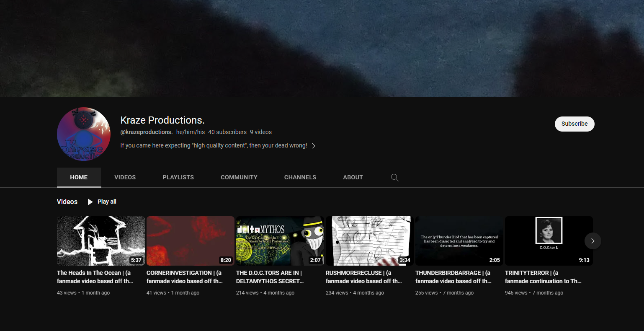Screen dimensions: 644x331
Task: Subscribe to Kraze Productions channel
Action: [574, 124]
